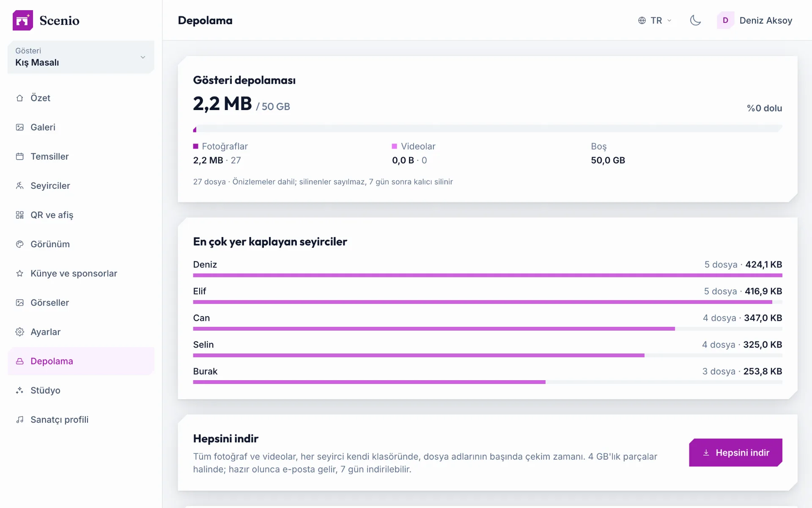Click Deniz's usage bar
This screenshot has height=508, width=812.
pyautogui.click(x=488, y=275)
